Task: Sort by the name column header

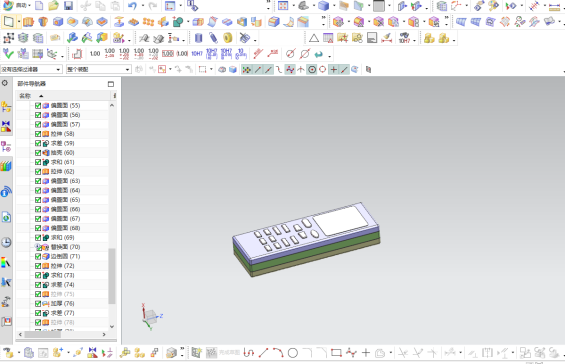Action: click(x=63, y=96)
